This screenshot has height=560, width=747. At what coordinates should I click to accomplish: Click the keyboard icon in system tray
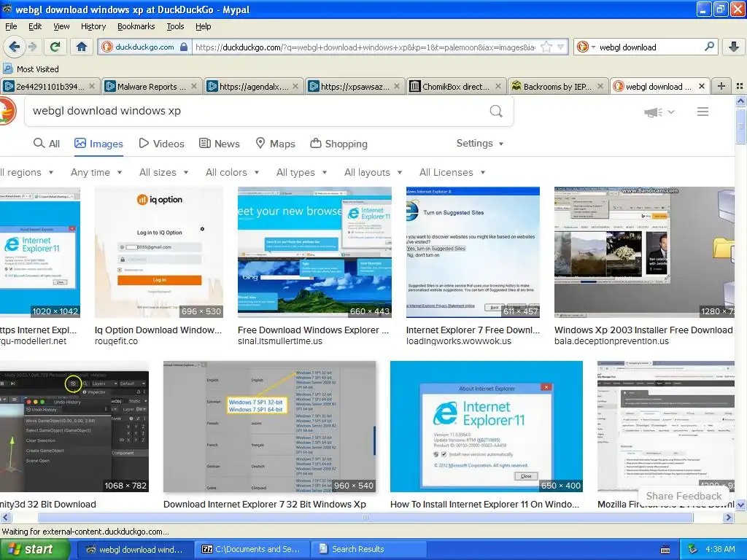pyautogui.click(x=665, y=550)
